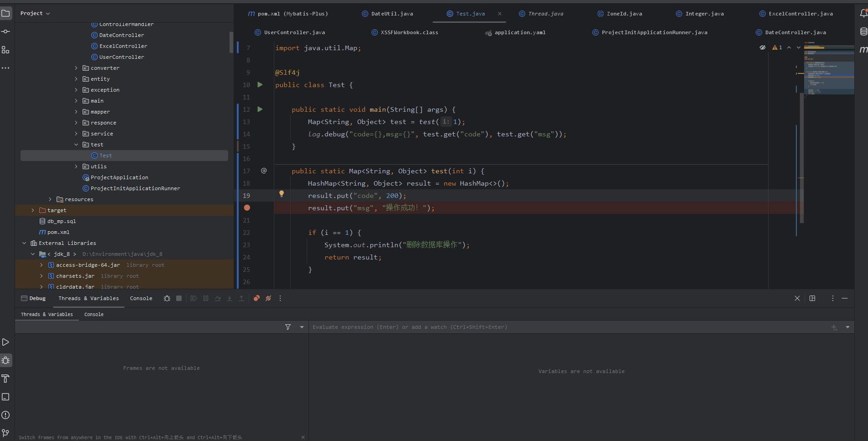
Task: Open the Database tool window
Action: click(x=863, y=31)
